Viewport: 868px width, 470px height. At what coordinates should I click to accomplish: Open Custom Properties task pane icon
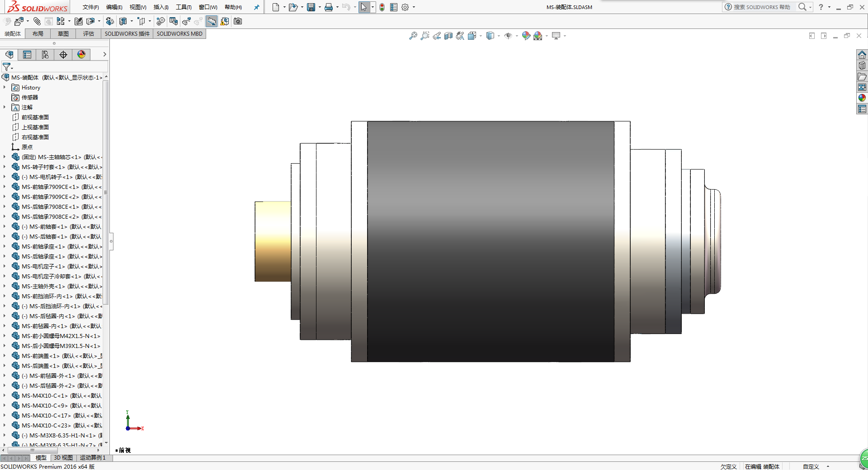click(862, 109)
